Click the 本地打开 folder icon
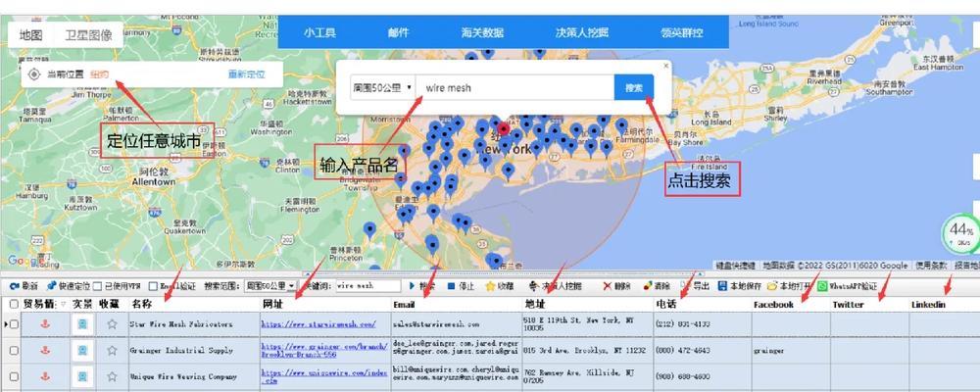The image size is (980, 392). pos(772,286)
